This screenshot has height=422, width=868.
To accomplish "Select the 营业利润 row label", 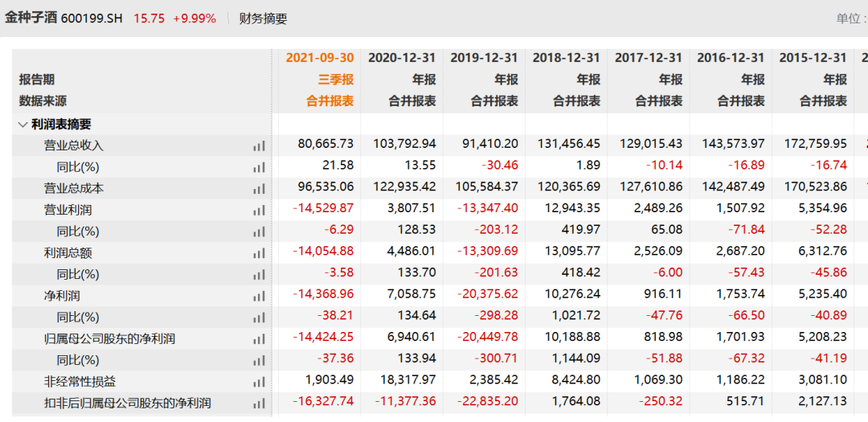I will [x=68, y=211].
